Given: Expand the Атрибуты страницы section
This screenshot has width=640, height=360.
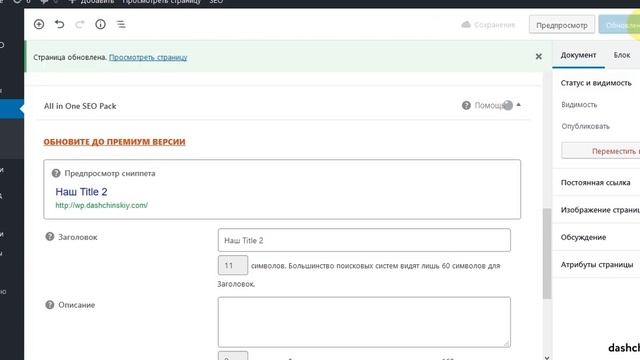Looking at the screenshot, I should 596,264.
